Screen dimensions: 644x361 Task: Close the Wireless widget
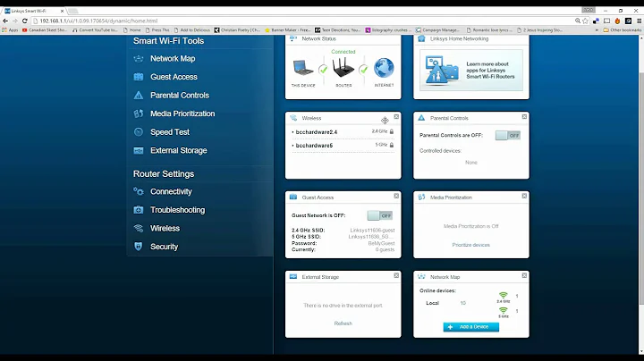396,117
